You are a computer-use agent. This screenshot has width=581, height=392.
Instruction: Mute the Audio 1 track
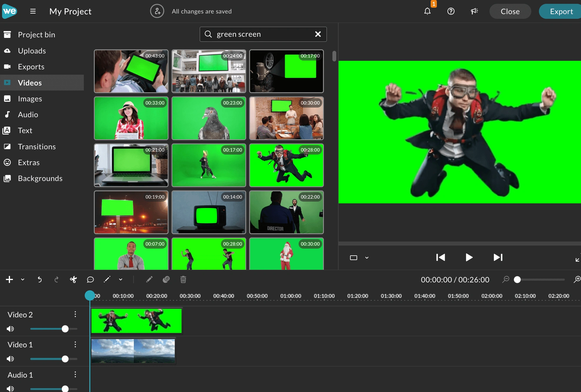click(x=10, y=388)
